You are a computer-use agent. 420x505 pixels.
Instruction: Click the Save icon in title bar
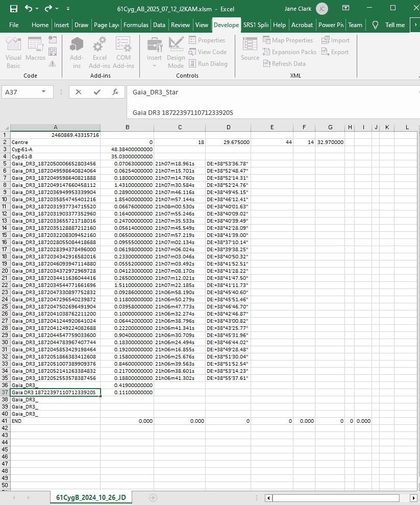14,9
